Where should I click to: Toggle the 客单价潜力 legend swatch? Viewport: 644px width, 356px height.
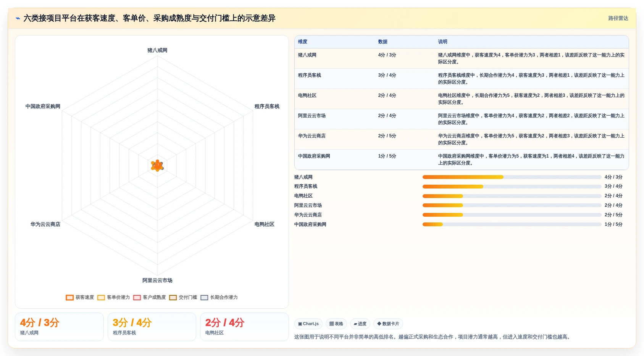tap(101, 298)
